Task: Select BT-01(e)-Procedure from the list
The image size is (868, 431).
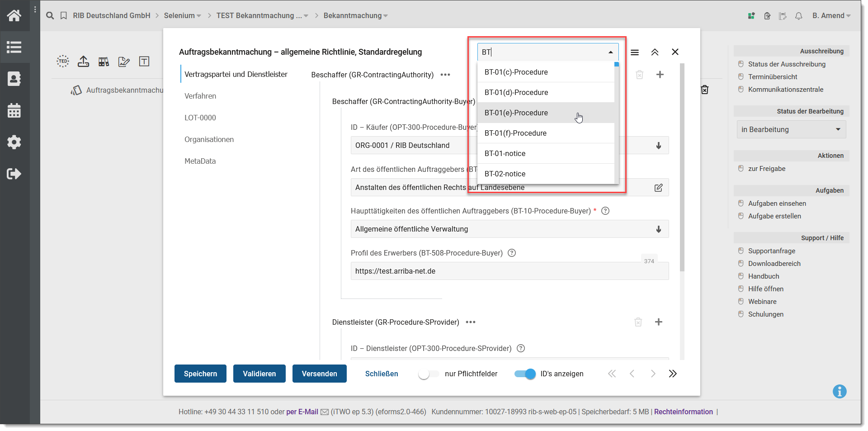Action: tap(546, 113)
